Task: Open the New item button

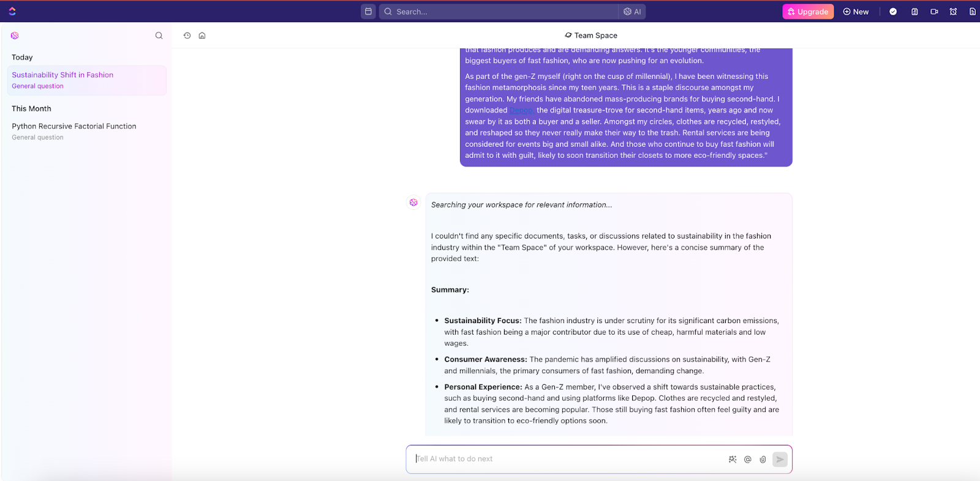Action: pos(856,12)
